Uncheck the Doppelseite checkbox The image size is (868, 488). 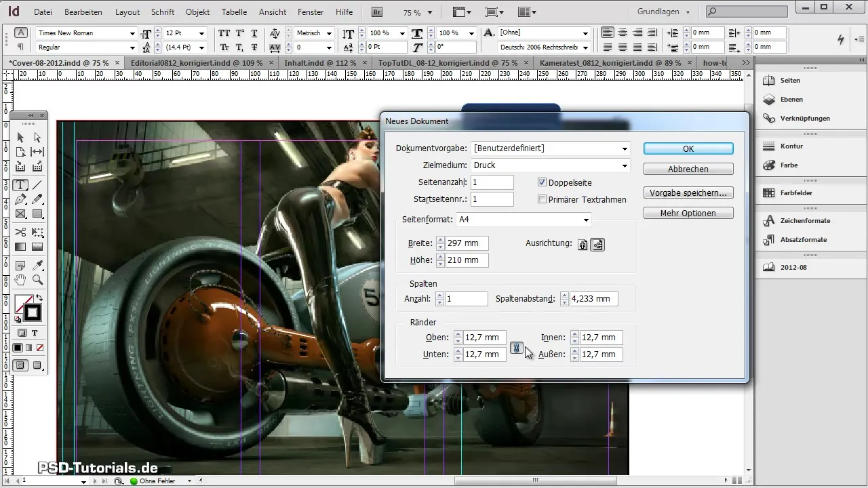click(542, 182)
